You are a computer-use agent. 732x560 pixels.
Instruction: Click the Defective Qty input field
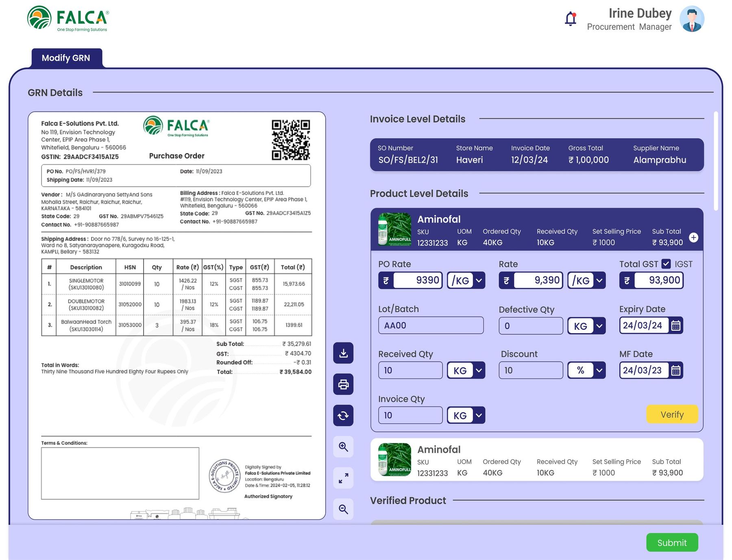(531, 326)
